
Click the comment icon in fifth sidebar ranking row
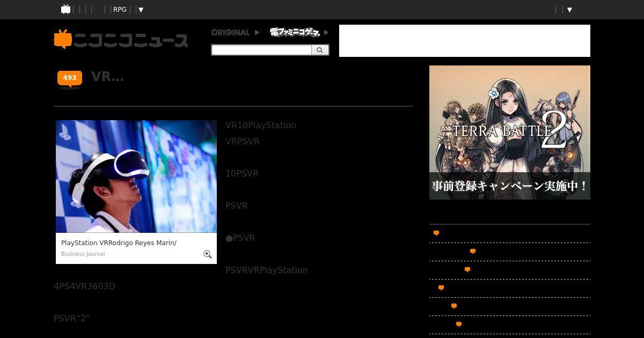pyautogui.click(x=454, y=306)
